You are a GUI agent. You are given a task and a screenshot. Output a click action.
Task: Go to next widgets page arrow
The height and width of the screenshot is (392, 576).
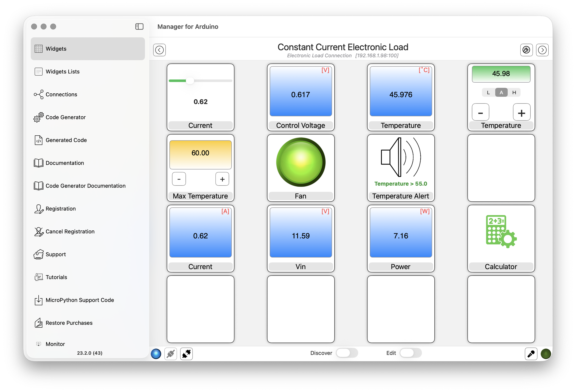542,50
